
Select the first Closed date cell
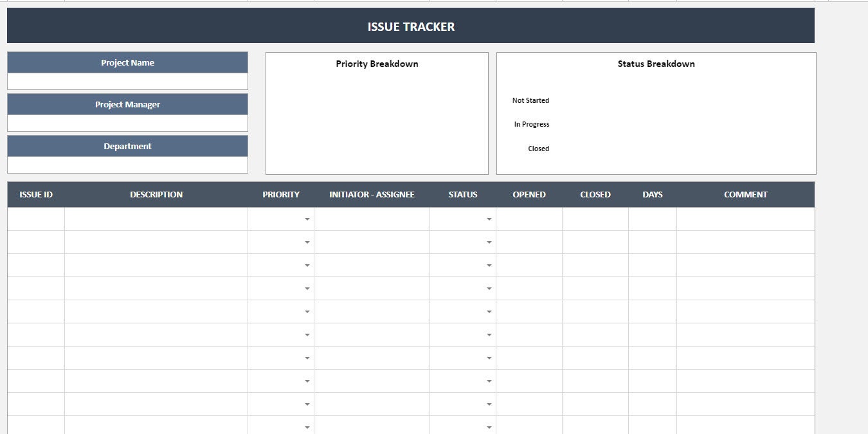595,219
